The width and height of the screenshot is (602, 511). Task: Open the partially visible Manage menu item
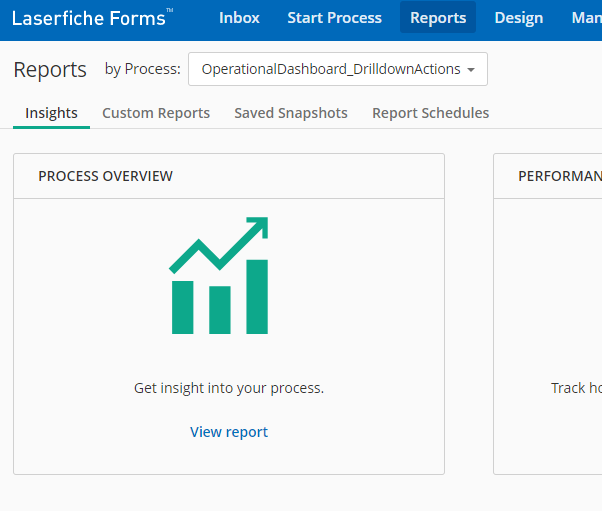[587, 18]
